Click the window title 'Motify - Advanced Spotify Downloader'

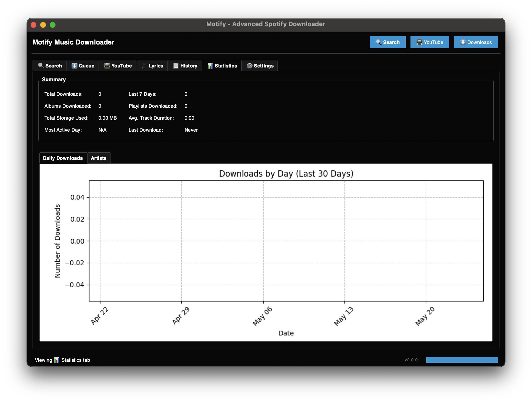click(266, 24)
